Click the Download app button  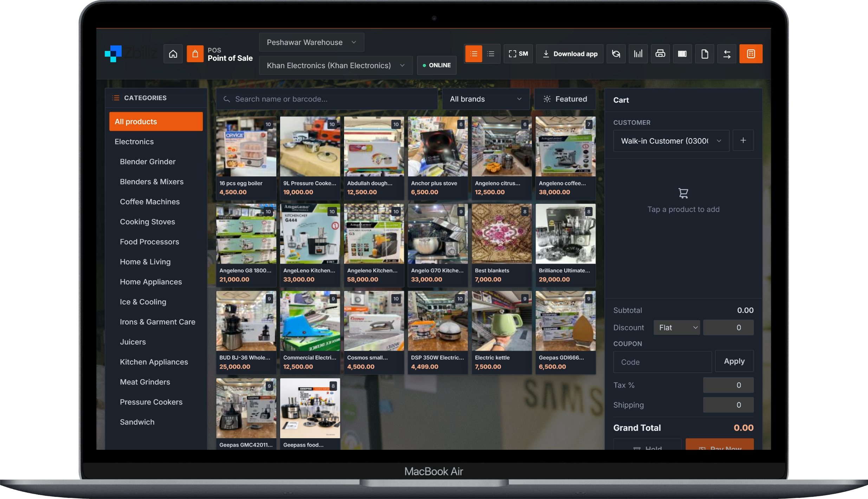coord(570,54)
